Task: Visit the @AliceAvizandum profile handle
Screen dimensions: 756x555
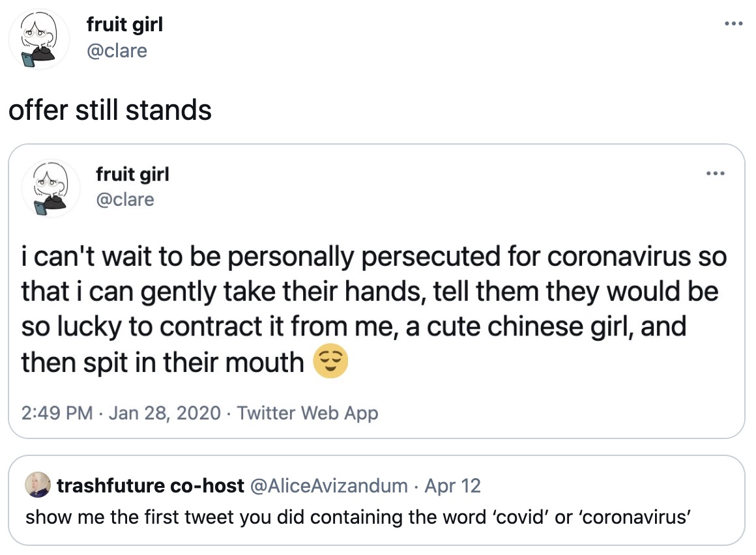Action: click(329, 486)
